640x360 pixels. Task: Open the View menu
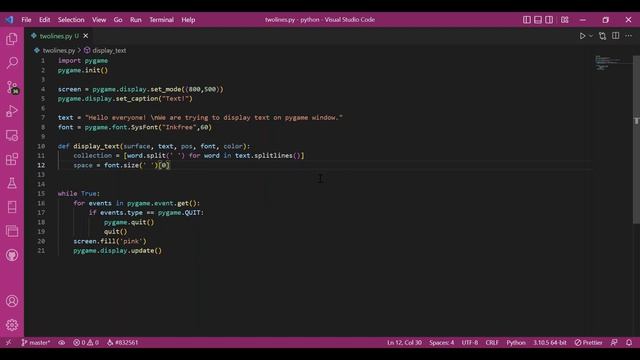(x=99, y=20)
